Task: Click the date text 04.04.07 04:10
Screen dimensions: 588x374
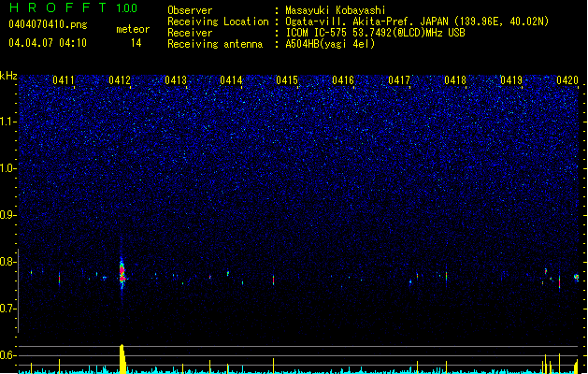Action: [48, 43]
